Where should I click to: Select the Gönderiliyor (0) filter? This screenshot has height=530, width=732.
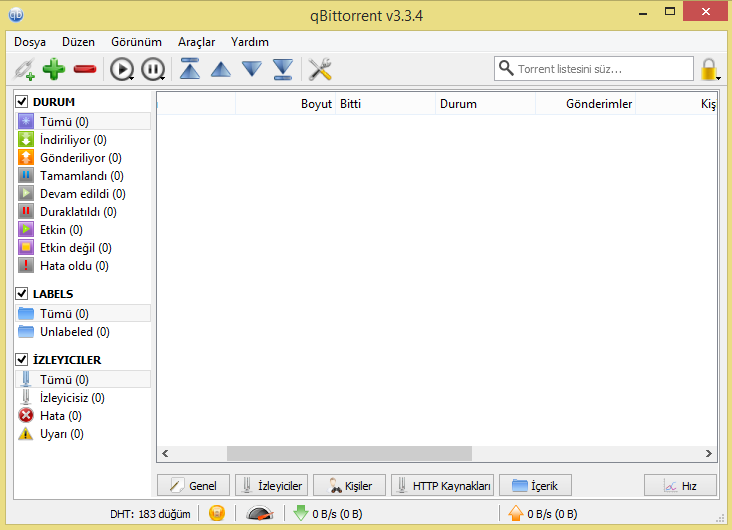coord(83,158)
